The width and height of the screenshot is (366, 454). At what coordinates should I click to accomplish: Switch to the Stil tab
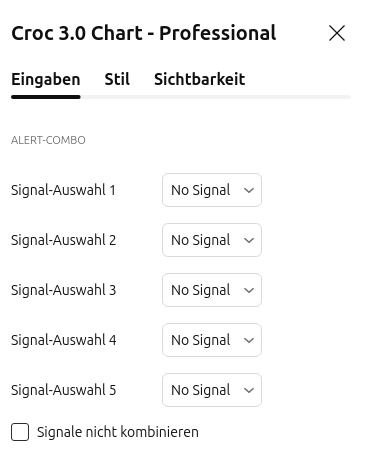(x=117, y=79)
